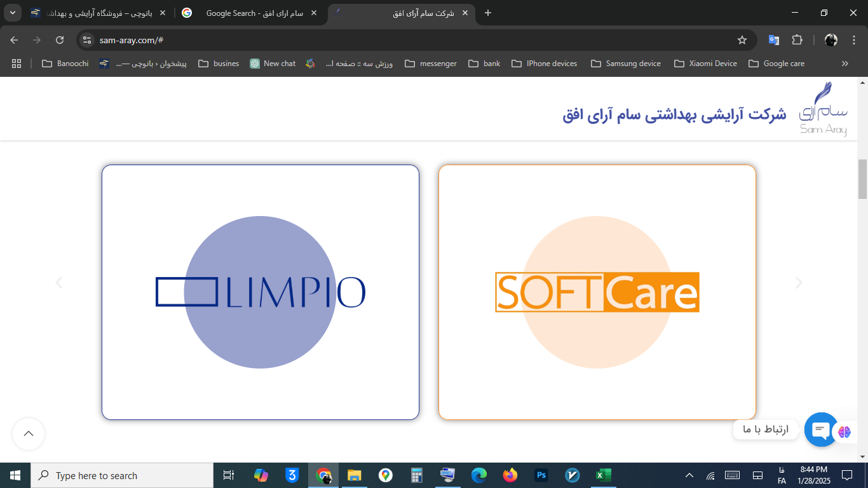
Task: Open the messenger bookmarks folder
Action: point(431,64)
